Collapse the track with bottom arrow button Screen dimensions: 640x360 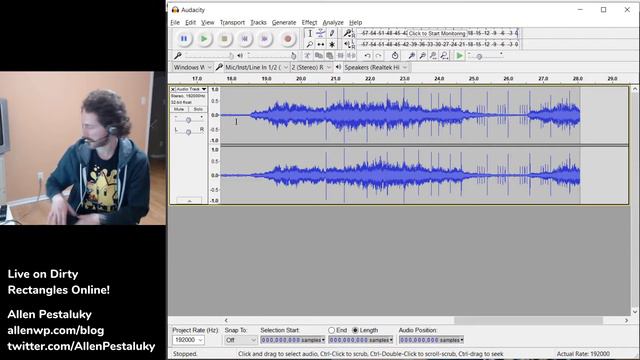click(189, 200)
